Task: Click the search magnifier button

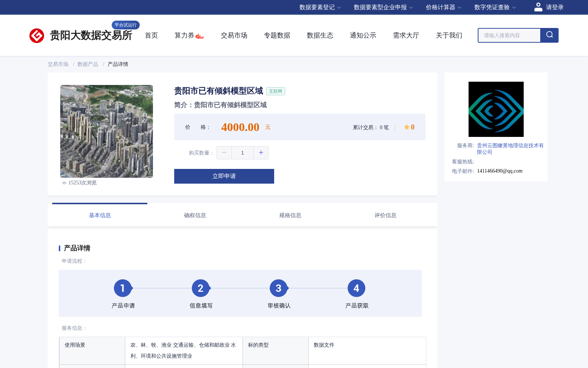Action: pyautogui.click(x=549, y=35)
